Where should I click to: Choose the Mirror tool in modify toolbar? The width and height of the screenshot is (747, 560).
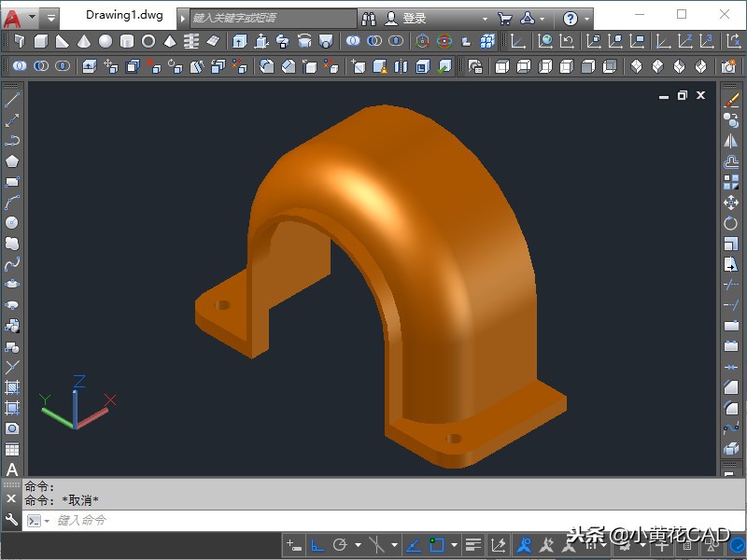click(x=731, y=140)
